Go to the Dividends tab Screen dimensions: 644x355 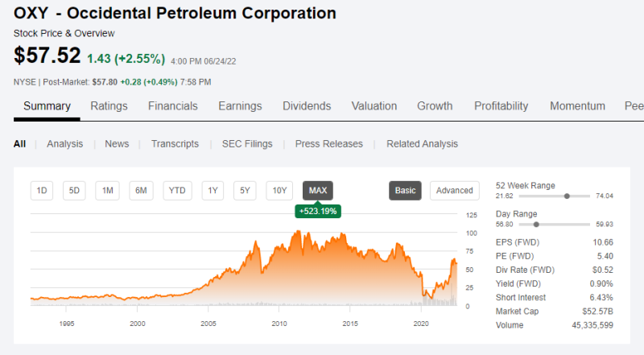(307, 106)
